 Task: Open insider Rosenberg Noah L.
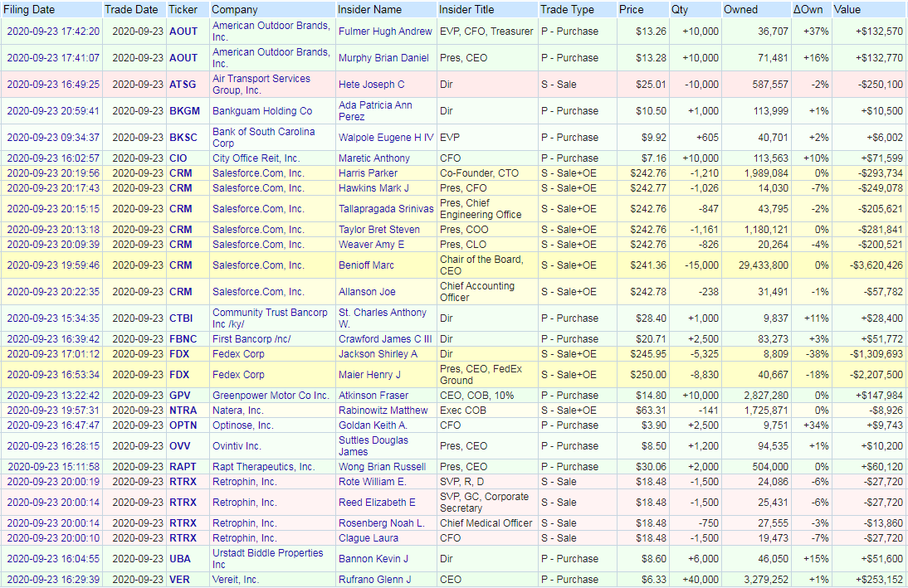(x=382, y=524)
